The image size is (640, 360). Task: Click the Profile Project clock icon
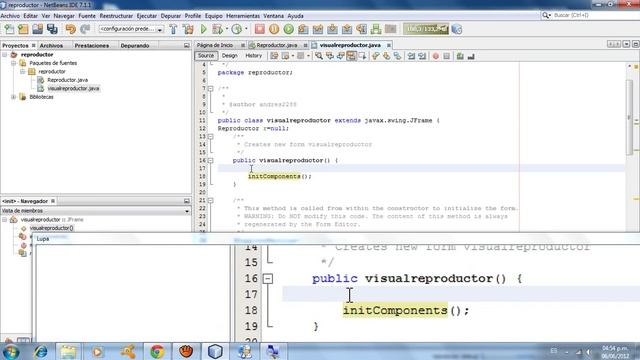(236, 29)
